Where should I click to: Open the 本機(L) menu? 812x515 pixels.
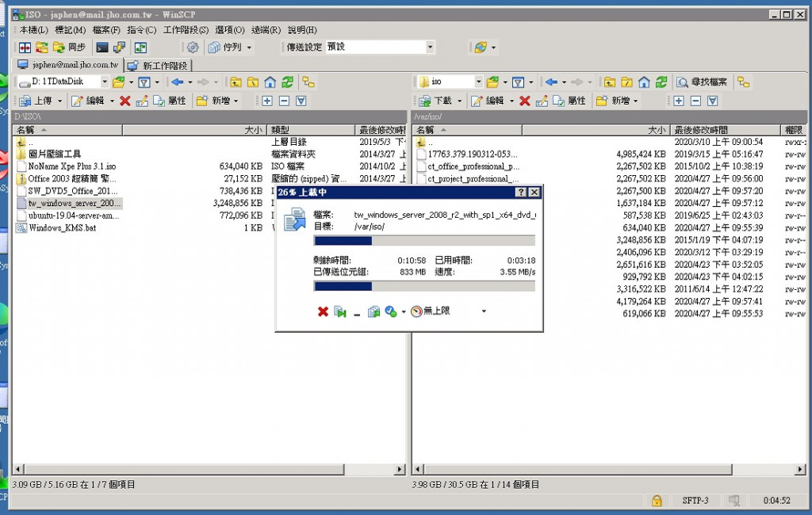click(33, 30)
